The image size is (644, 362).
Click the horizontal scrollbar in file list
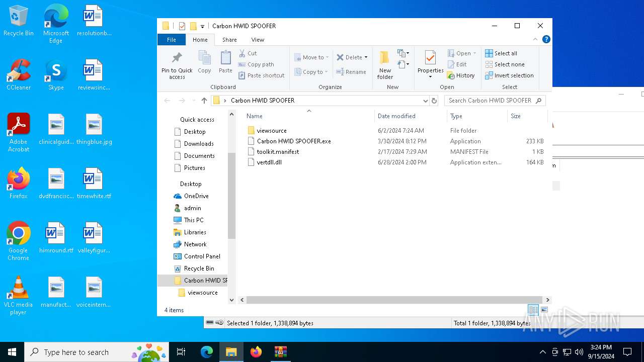coord(394,300)
